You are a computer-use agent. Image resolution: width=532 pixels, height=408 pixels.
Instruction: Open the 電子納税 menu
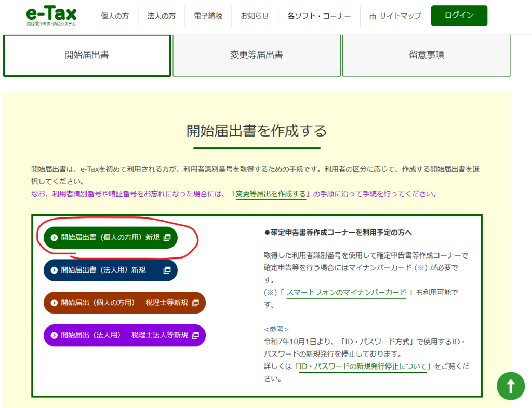[208, 16]
